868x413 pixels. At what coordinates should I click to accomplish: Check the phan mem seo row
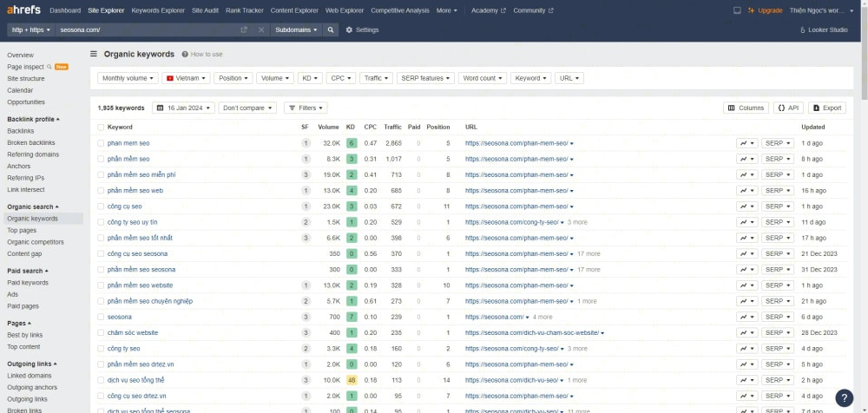(101, 143)
